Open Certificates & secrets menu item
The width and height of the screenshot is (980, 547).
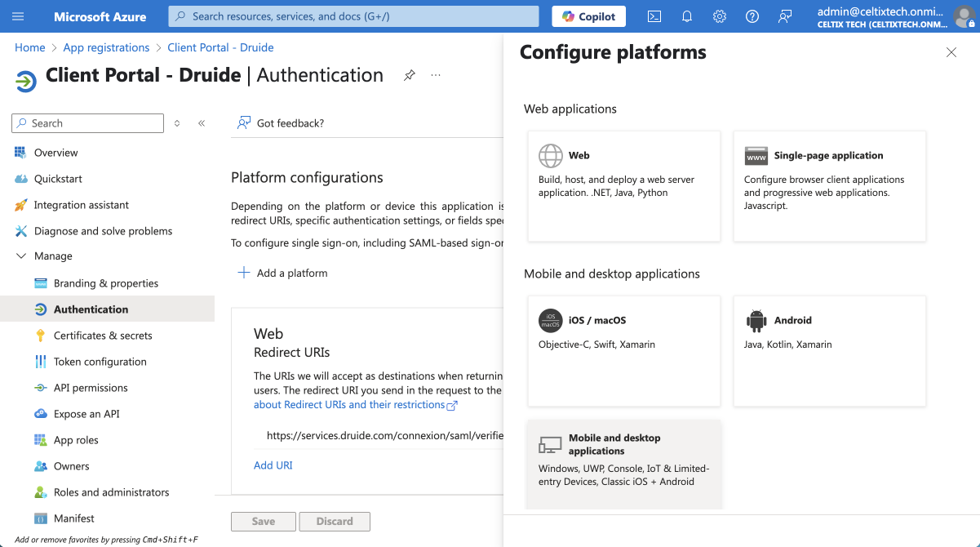103,336
